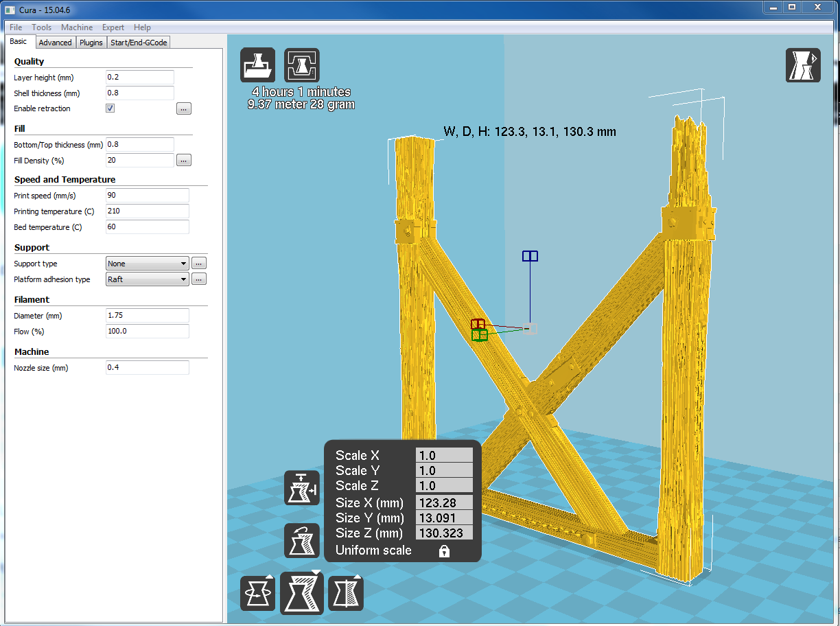The width and height of the screenshot is (840, 626).
Task: Click the ellipsis button beside Platform adhesion type
Action: tap(199, 279)
